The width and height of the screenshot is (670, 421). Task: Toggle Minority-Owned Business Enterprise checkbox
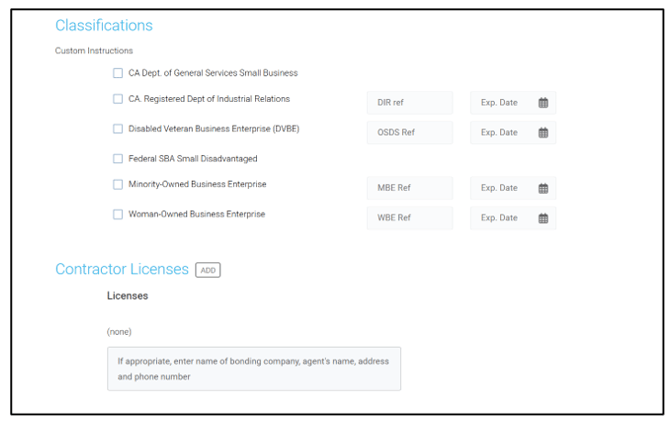tap(118, 184)
